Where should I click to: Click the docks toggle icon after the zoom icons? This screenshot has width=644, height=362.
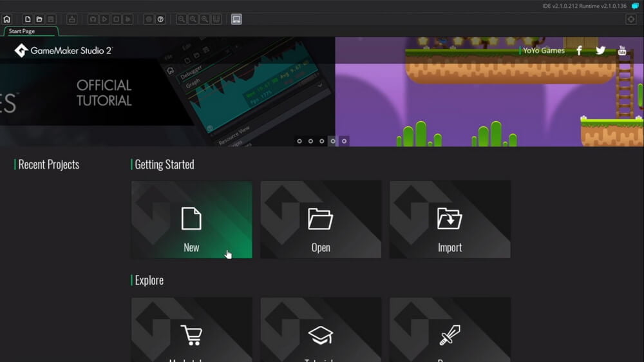click(216, 19)
